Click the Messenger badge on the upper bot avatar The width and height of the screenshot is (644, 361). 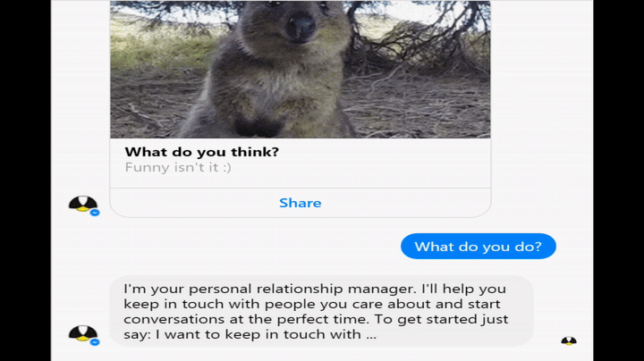click(95, 213)
